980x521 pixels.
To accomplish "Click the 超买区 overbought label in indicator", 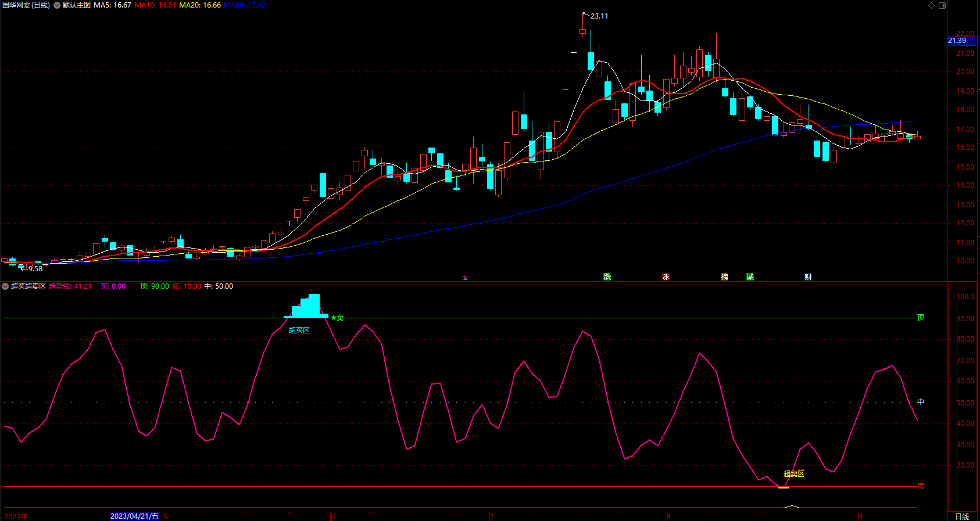I will [x=299, y=330].
